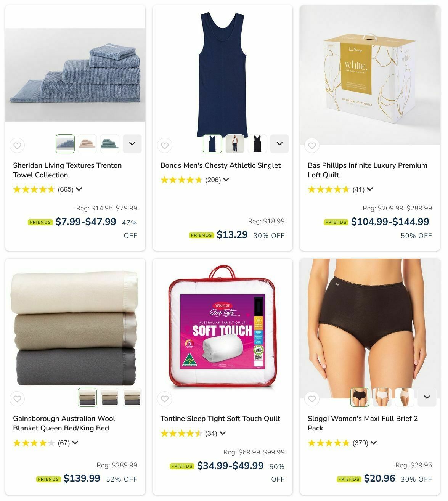Expand reviews chevron beside (206) rating
Screen dimensions: 448x501
pyautogui.click(x=226, y=180)
